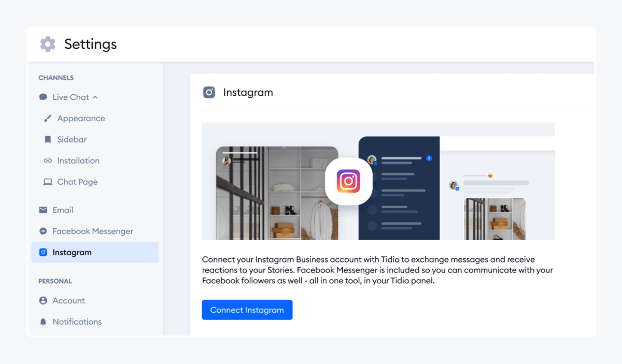This screenshot has height=364, width=622.
Task: Select Instagram in the Channels list
Action: click(95, 252)
